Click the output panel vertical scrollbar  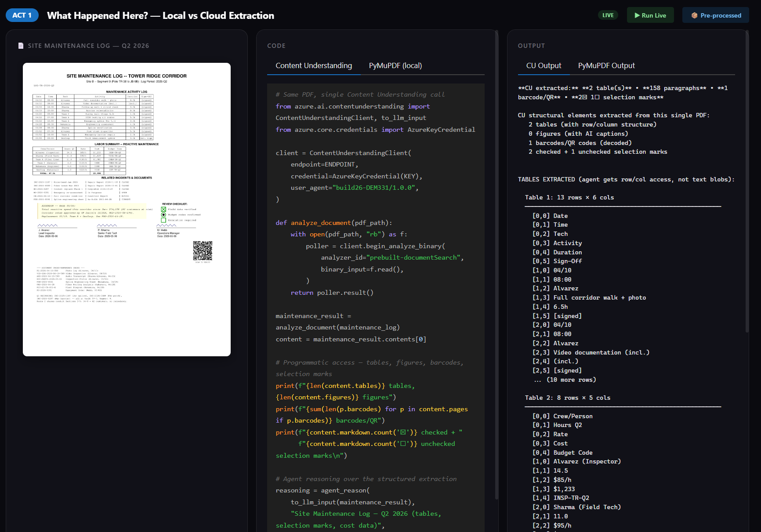pyautogui.click(x=747, y=181)
